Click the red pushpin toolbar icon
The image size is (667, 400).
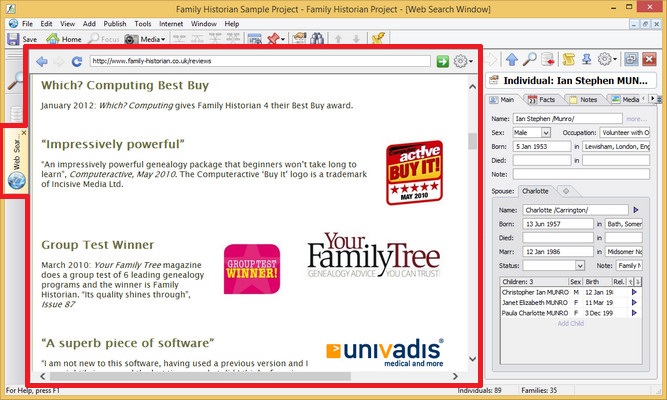275,39
